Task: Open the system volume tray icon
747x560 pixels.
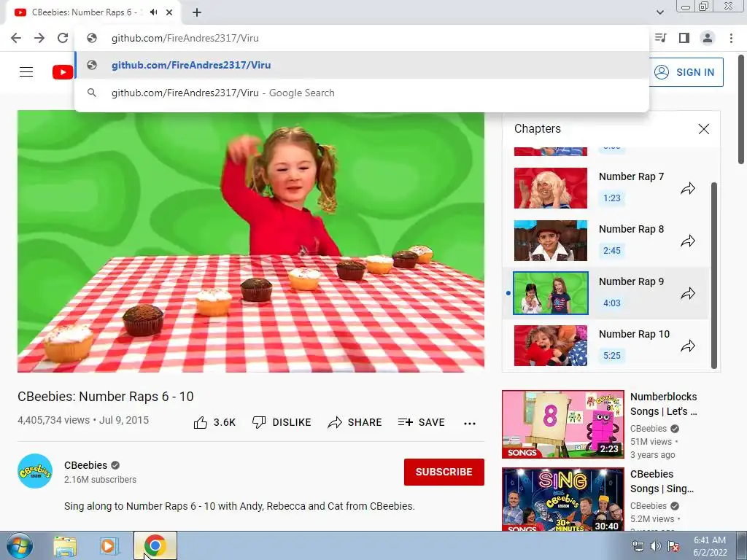Action: (656, 546)
